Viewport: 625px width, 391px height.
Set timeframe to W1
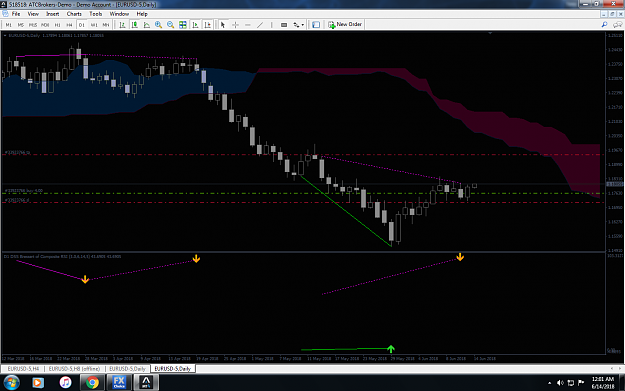(94, 25)
